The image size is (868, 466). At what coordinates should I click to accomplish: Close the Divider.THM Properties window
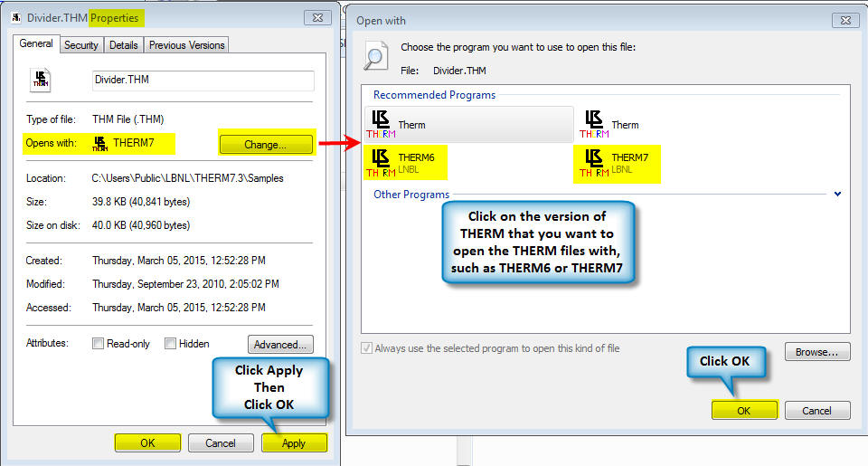tap(317, 18)
